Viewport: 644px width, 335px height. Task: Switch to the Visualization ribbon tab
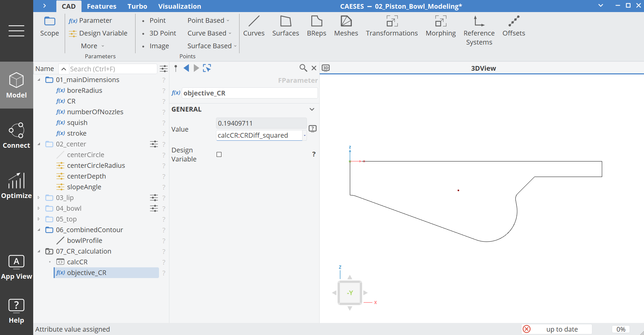point(180,6)
